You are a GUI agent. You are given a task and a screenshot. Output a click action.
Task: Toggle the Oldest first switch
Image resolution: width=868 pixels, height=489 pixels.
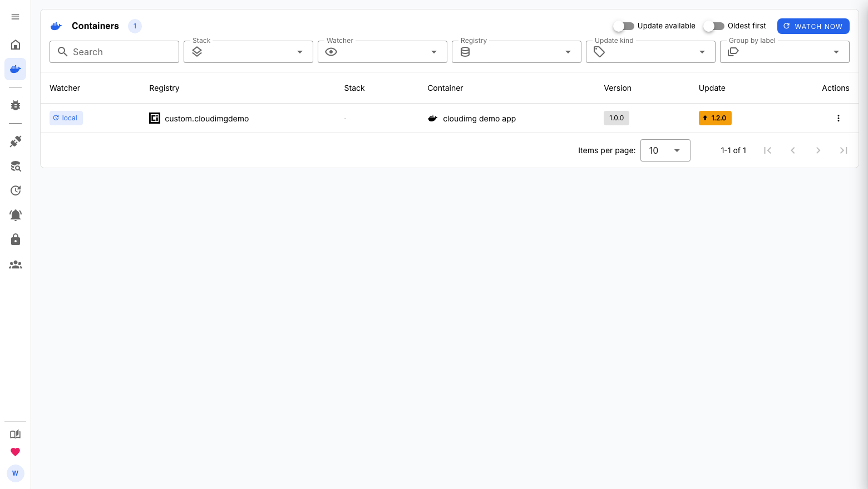point(714,26)
